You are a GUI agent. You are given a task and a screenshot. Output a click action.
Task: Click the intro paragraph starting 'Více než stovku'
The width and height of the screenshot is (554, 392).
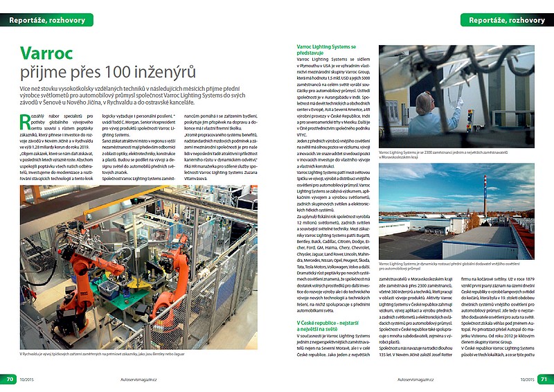pos(133,96)
